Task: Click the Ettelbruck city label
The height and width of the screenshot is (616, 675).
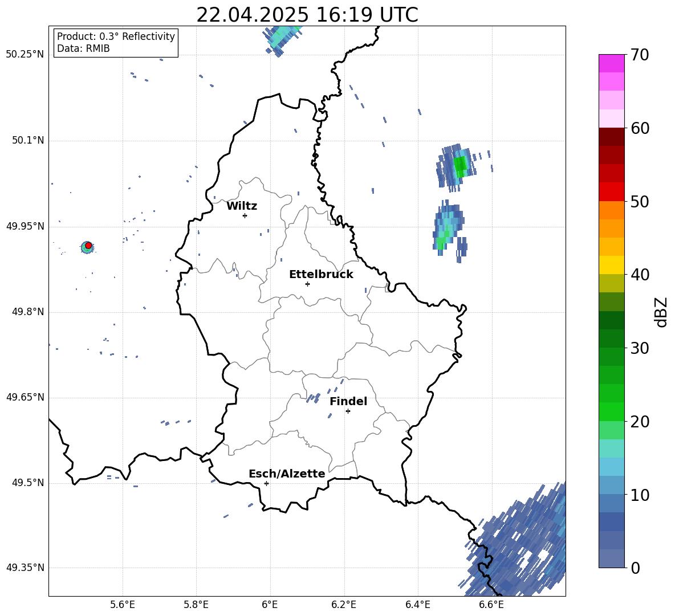Action: [321, 275]
